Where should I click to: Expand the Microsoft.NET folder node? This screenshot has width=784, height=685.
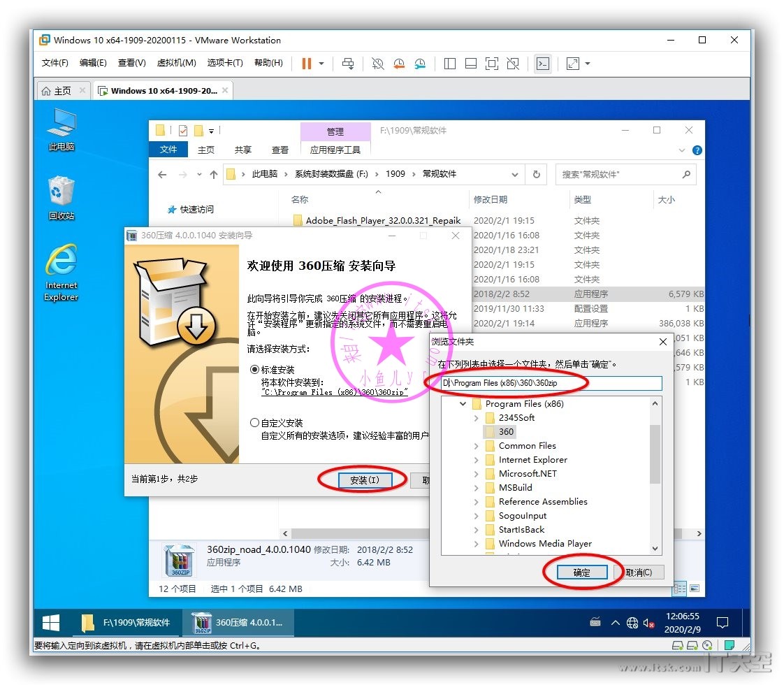(x=476, y=473)
